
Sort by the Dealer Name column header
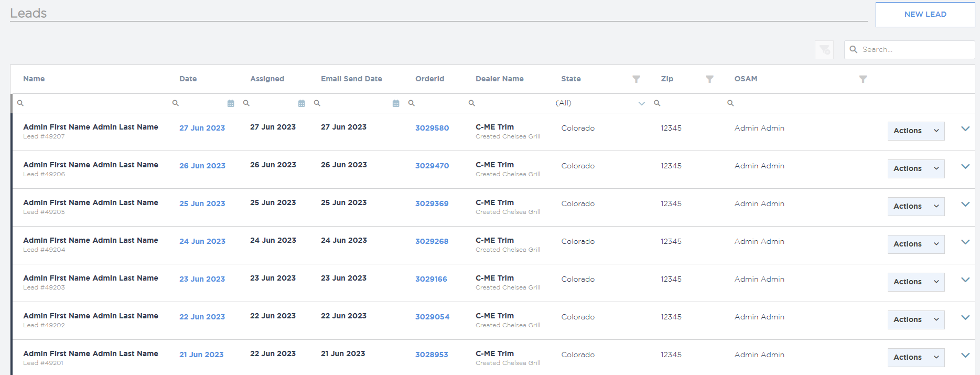(x=500, y=79)
